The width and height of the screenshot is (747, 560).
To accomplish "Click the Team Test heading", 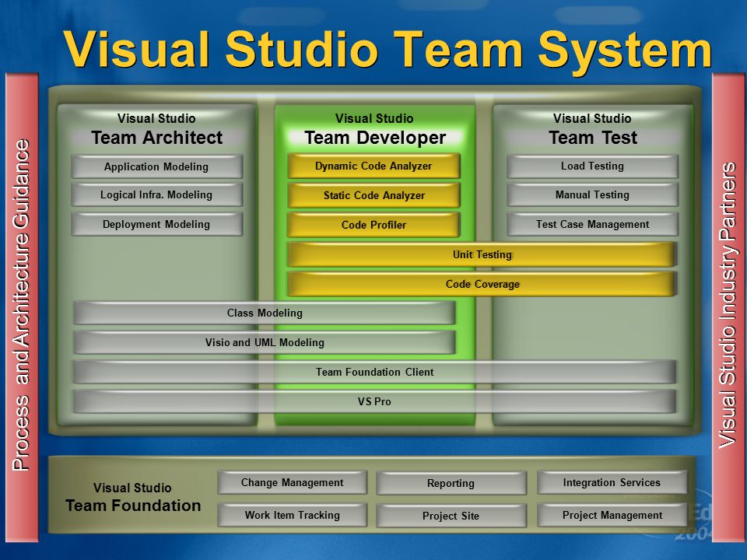I will (593, 138).
